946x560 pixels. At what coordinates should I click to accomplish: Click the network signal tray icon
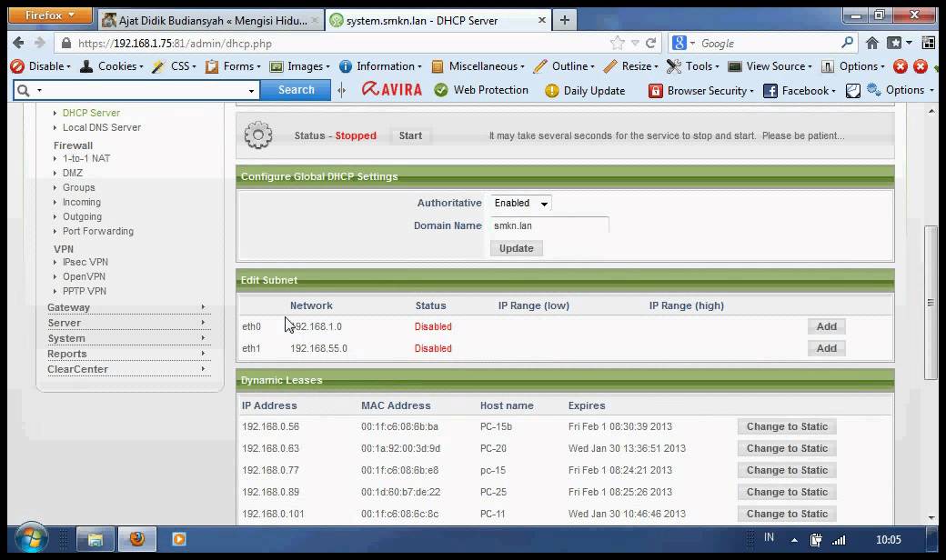pyautogui.click(x=839, y=539)
